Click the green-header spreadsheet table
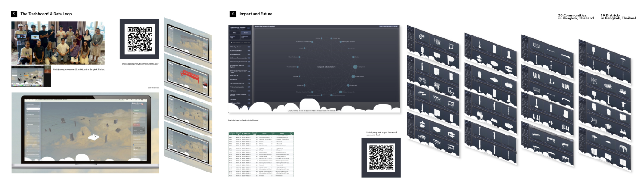Image resolution: width=644 pixels, height=186 pixels. click(261, 154)
